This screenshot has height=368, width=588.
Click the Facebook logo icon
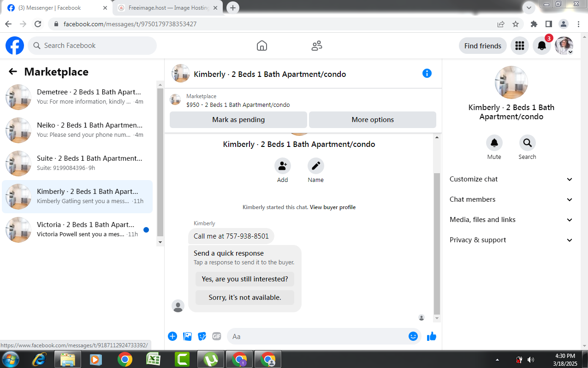pos(15,46)
